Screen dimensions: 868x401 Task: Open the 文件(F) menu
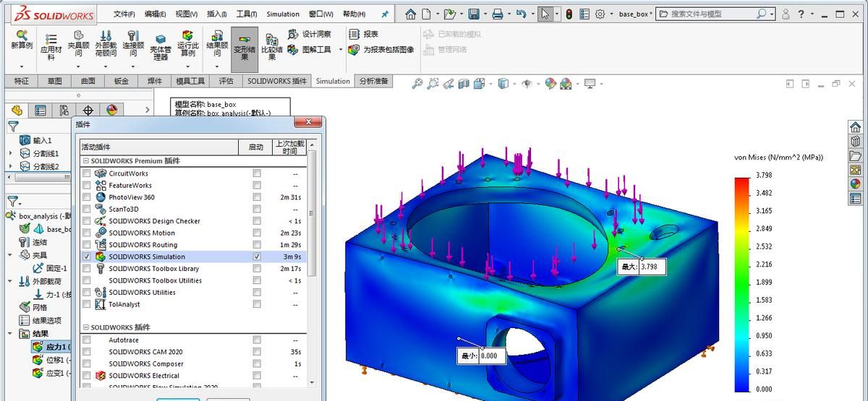(x=124, y=14)
